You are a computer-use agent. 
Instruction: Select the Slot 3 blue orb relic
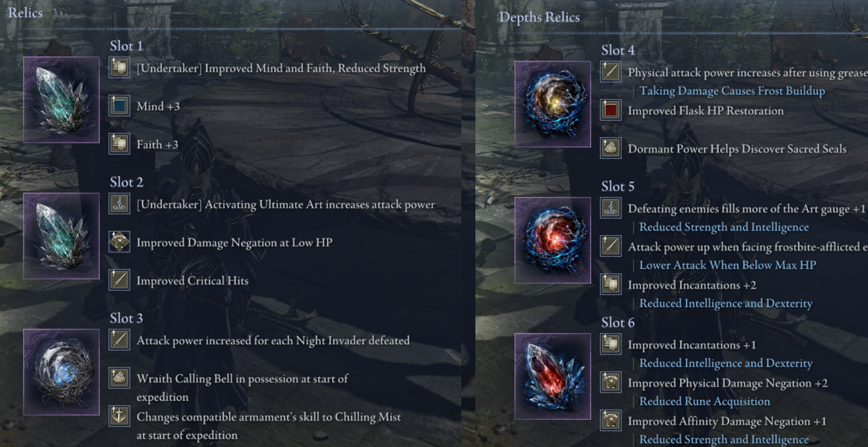[61, 372]
